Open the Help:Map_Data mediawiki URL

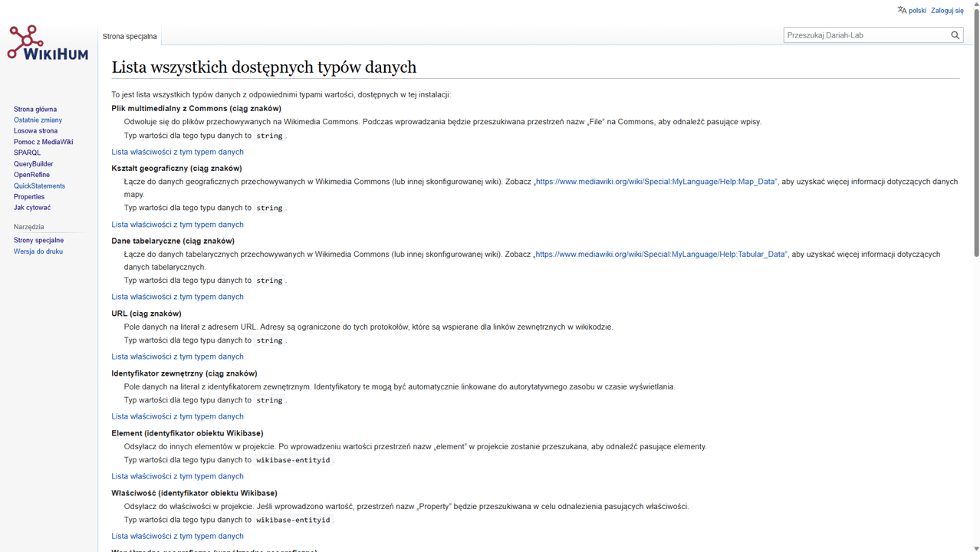(x=656, y=182)
